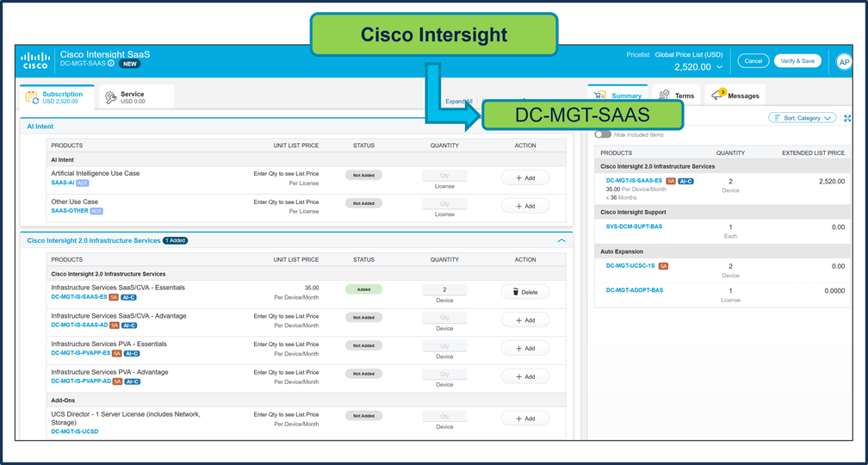The height and width of the screenshot is (465, 868).
Task: Click fullscreen expand icon beside Sort
Action: tap(847, 118)
